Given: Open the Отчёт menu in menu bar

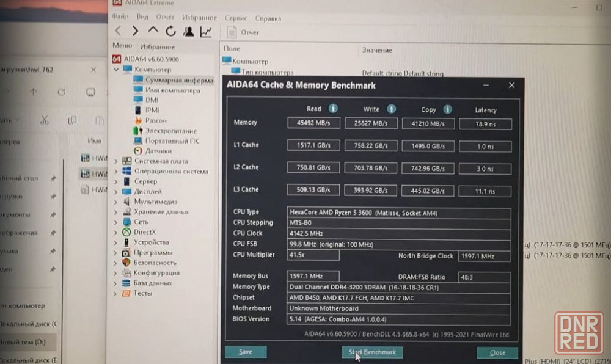Looking at the screenshot, I should [x=165, y=17].
